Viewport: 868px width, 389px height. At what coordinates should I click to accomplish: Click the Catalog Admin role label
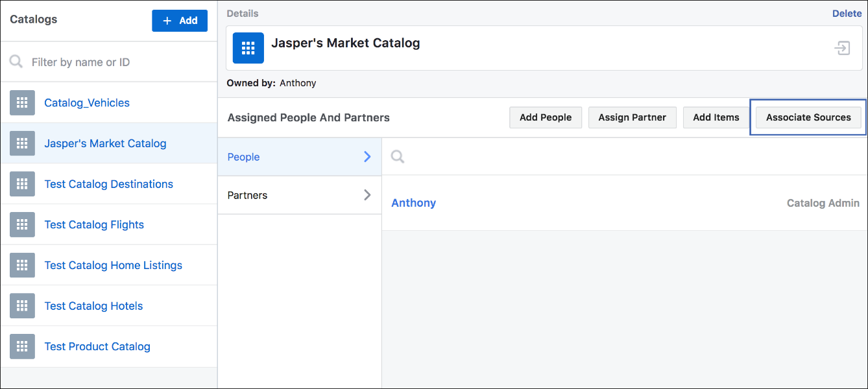pos(823,203)
